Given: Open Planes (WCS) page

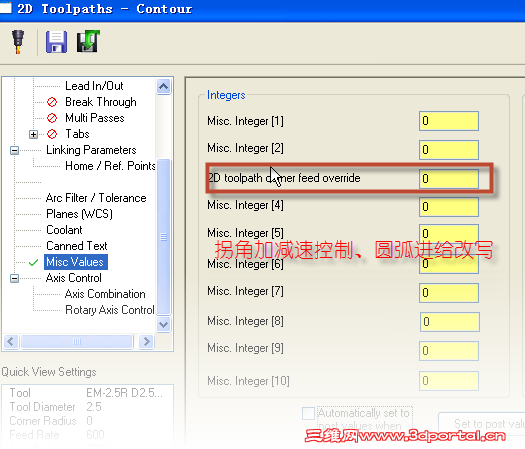Looking at the screenshot, I should pyautogui.click(x=79, y=214).
